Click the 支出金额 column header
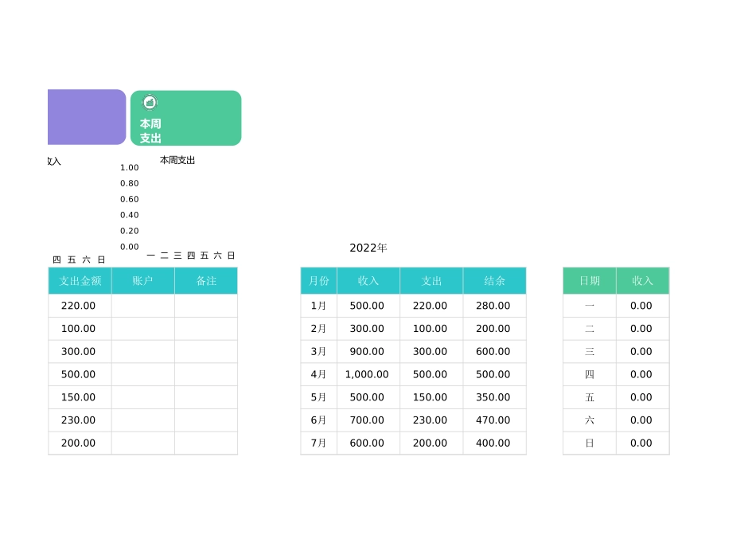Screen dimensions: 756x535 pyautogui.click(x=80, y=281)
